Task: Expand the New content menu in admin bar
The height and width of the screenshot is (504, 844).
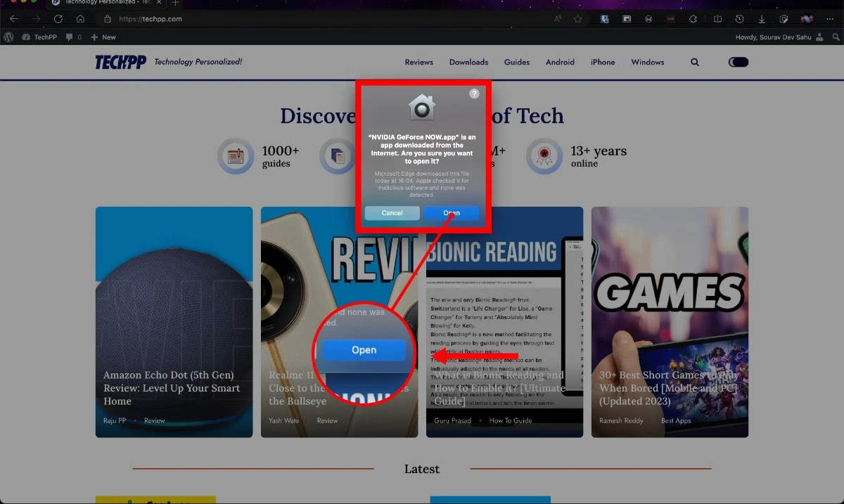Action: pyautogui.click(x=103, y=37)
